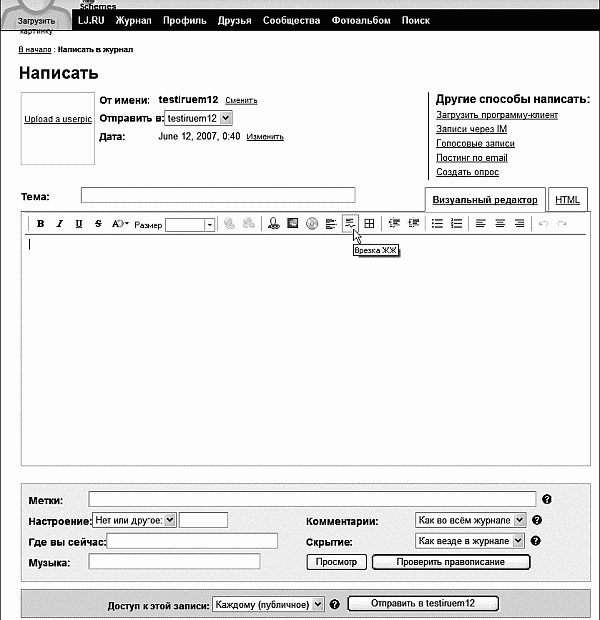Open the Журнал menu
600x620 pixels.
(x=133, y=21)
